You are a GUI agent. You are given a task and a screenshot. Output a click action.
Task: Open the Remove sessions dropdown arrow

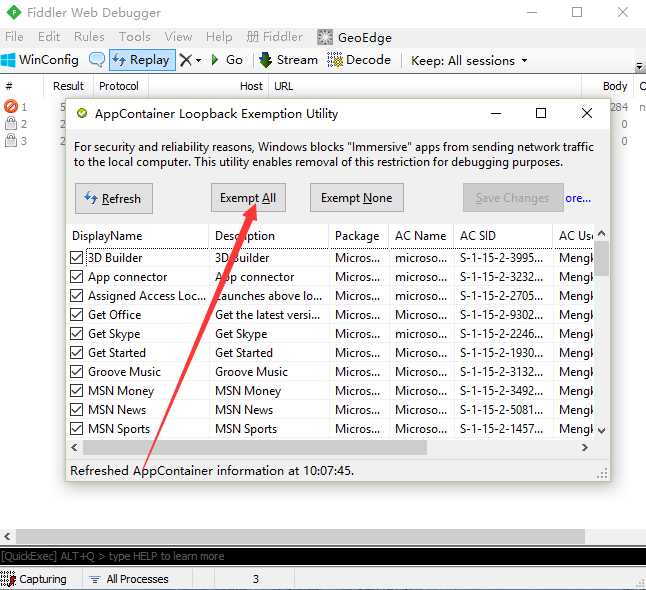[x=199, y=61]
